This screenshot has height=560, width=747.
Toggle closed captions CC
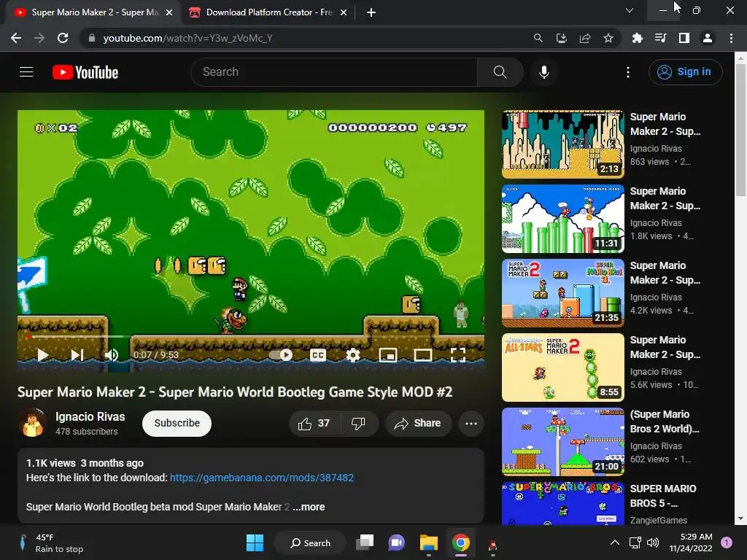tap(318, 355)
